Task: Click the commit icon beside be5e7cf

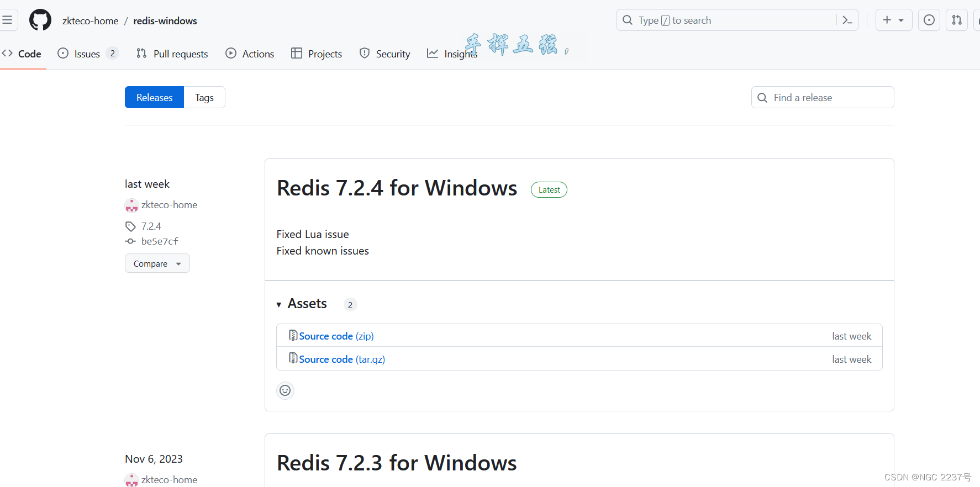Action: [130, 241]
